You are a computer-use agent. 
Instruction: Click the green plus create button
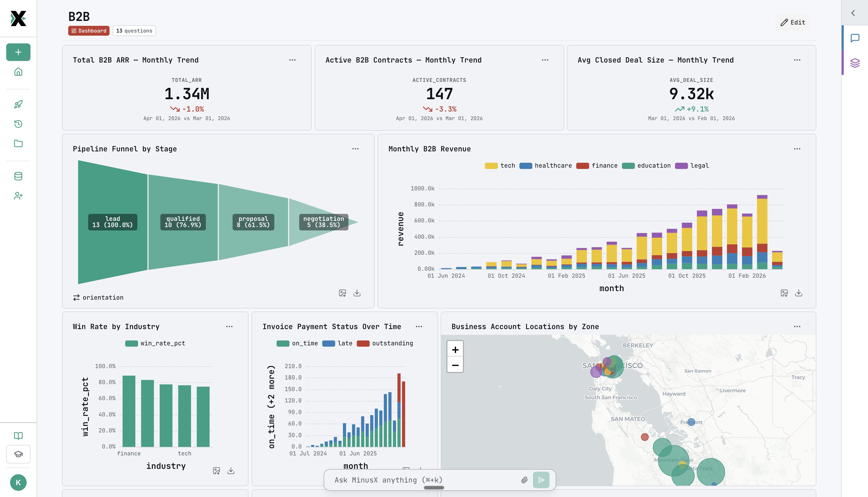[x=18, y=52]
